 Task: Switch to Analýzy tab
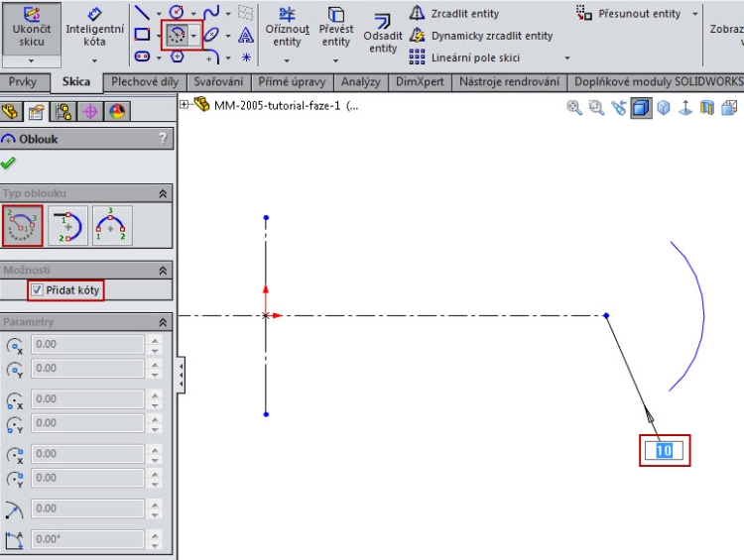(361, 82)
